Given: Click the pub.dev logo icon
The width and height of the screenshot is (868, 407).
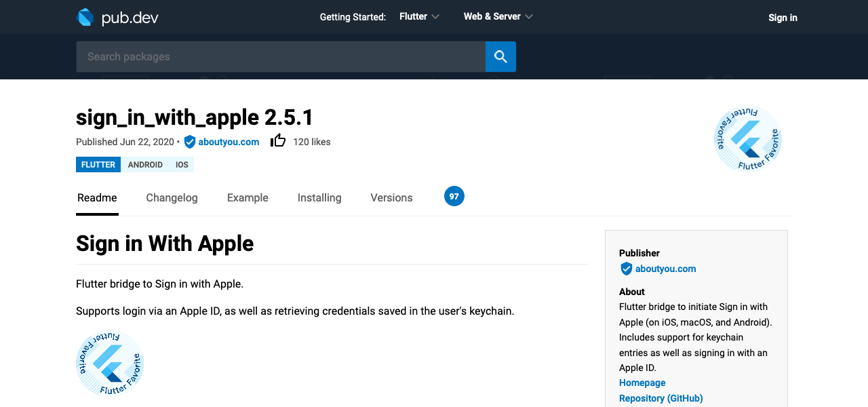Looking at the screenshot, I should tap(85, 16).
